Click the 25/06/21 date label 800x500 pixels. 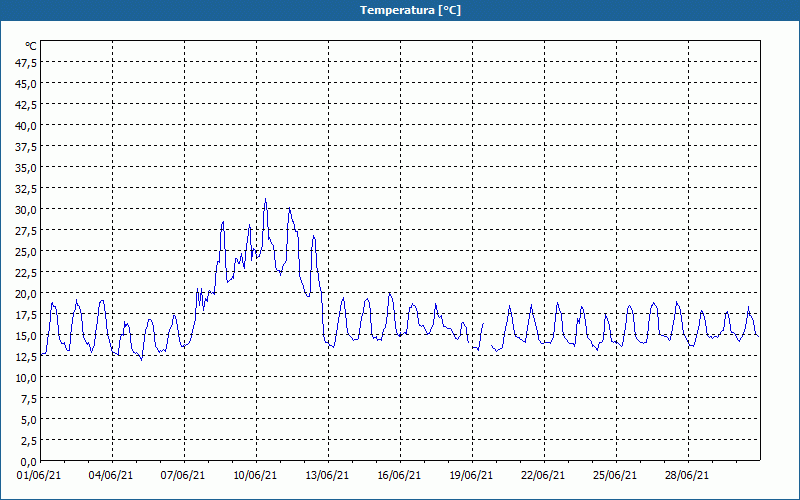615,475
